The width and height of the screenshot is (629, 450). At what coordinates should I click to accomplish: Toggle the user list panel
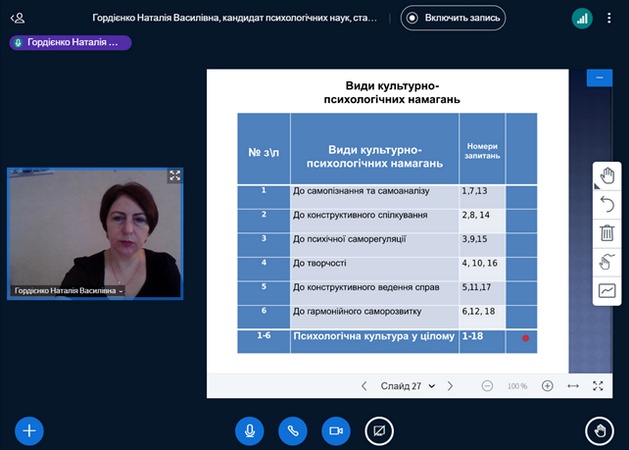coord(17,18)
